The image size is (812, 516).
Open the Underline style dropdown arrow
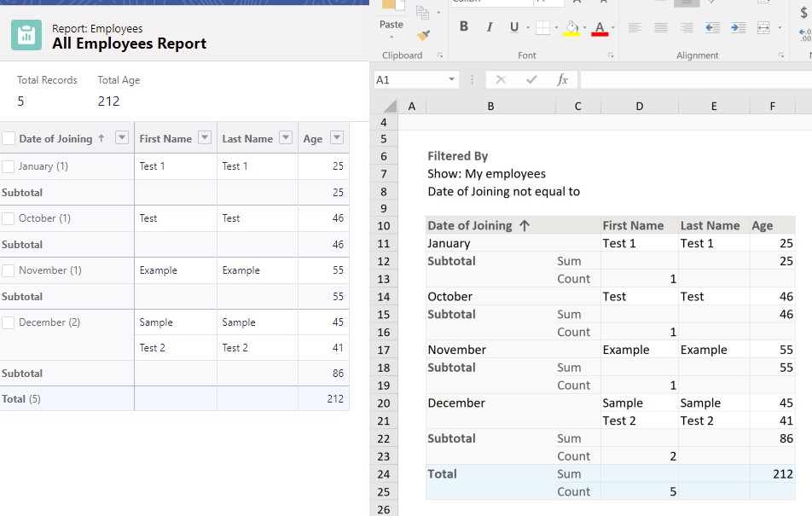coord(528,27)
